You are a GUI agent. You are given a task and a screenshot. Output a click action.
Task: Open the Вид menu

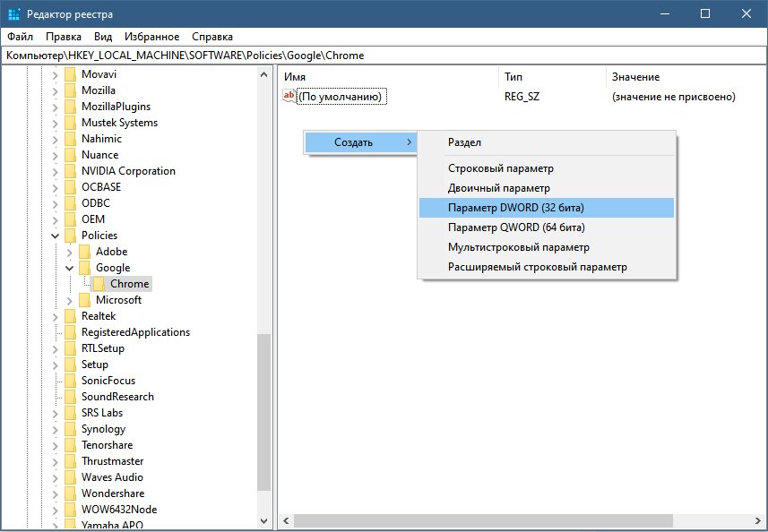tap(103, 37)
